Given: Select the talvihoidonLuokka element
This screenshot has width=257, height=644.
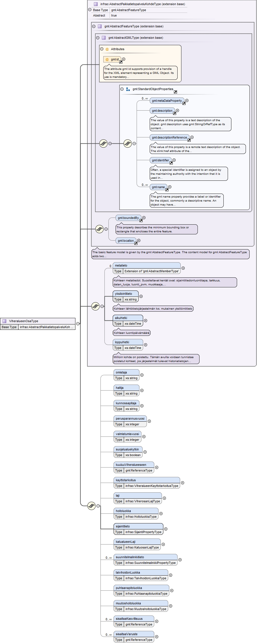Looking at the screenshot, I should tap(141, 575).
